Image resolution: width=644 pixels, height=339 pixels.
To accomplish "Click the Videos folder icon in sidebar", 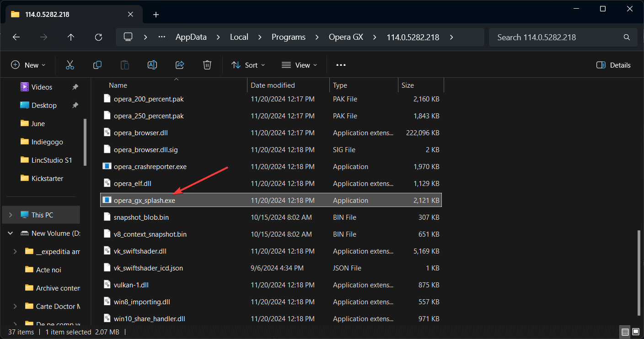I will [25, 87].
